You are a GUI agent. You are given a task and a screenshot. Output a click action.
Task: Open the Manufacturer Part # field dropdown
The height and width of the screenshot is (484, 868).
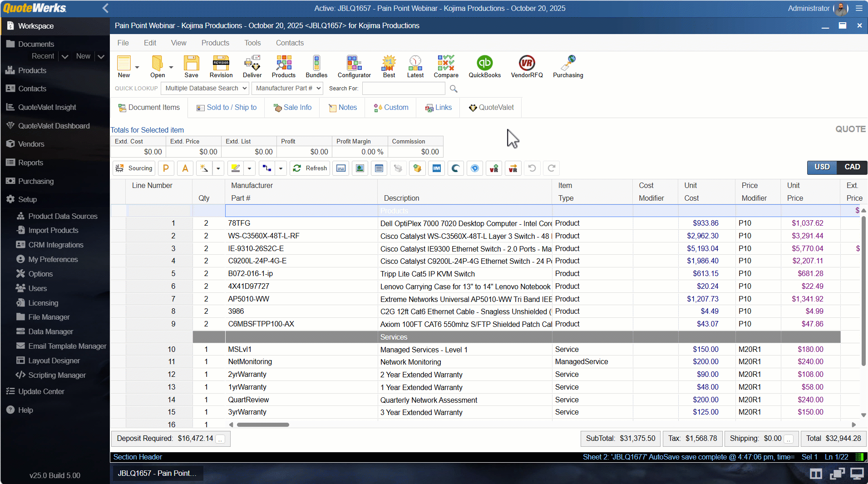tap(286, 88)
